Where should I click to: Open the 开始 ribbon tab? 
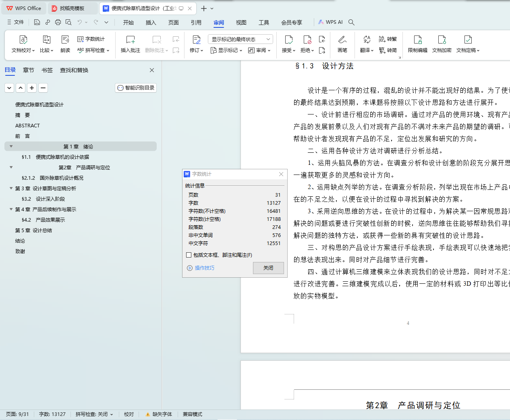(x=129, y=23)
